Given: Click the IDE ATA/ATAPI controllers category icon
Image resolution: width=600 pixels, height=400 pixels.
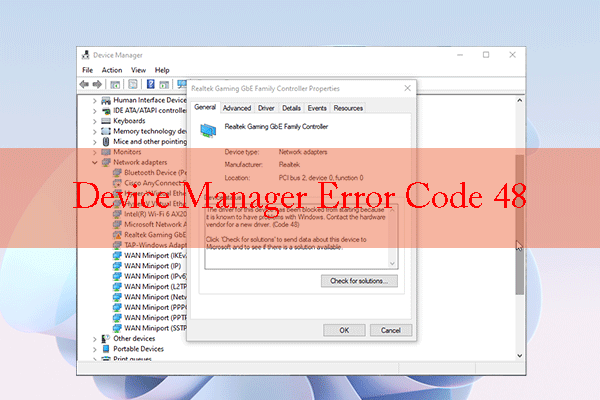Looking at the screenshot, I should 106,111.
